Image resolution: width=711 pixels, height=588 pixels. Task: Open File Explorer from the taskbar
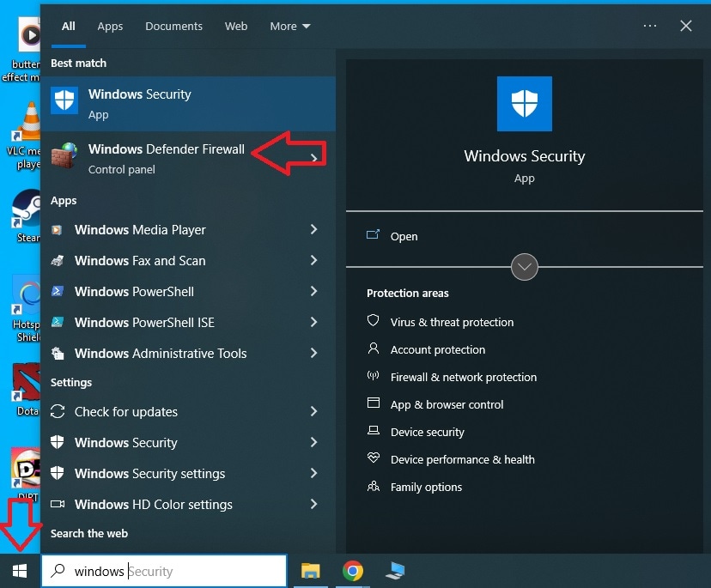(x=311, y=571)
